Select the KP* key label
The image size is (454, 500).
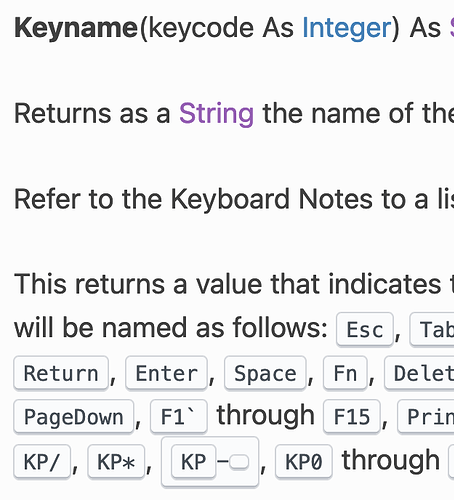(x=116, y=462)
